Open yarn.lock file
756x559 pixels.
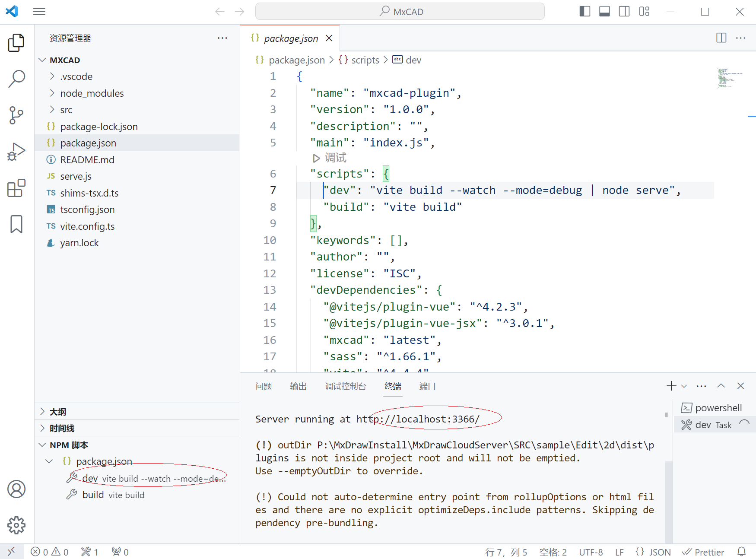coord(137,243)
